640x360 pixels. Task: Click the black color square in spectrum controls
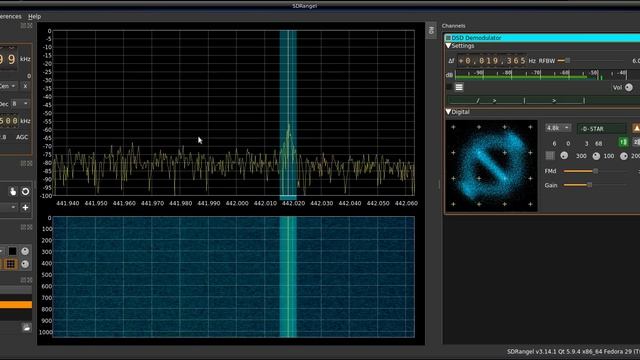click(12, 251)
